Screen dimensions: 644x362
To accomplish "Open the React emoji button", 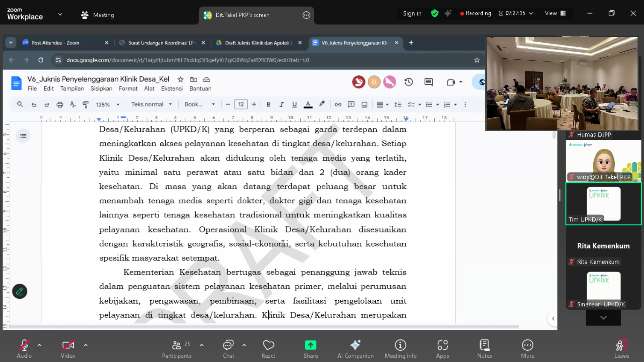I will [x=268, y=349].
